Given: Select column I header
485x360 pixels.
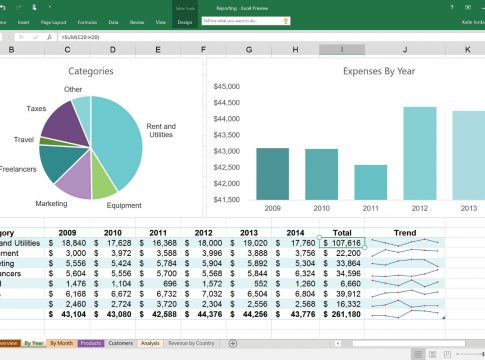Looking at the screenshot, I should [342, 50].
